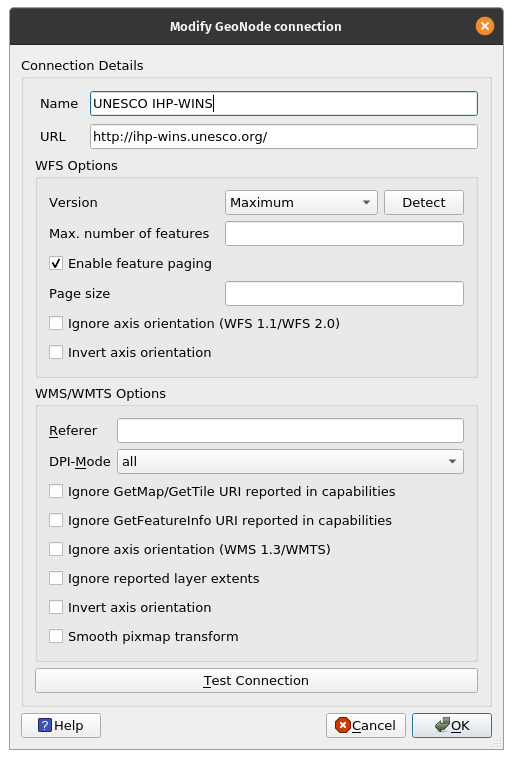
Task: Click the Name input field
Action: 284,104
